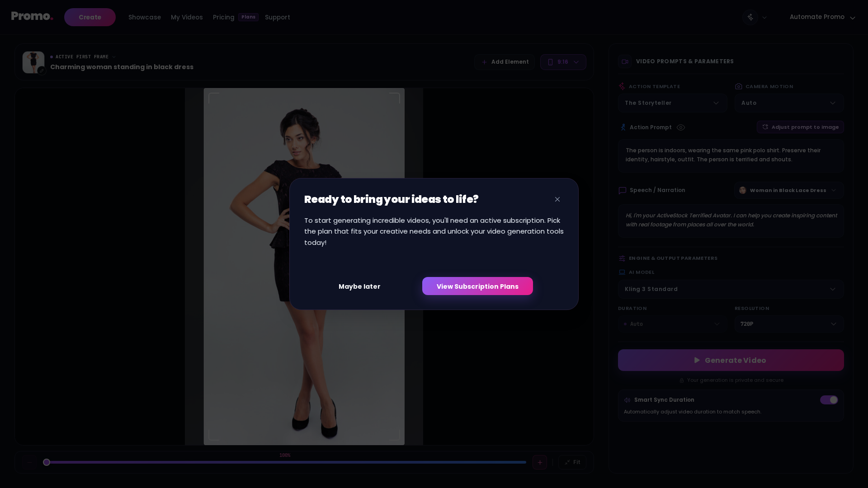Open My Videos
The image size is (868, 488).
[x=187, y=17]
